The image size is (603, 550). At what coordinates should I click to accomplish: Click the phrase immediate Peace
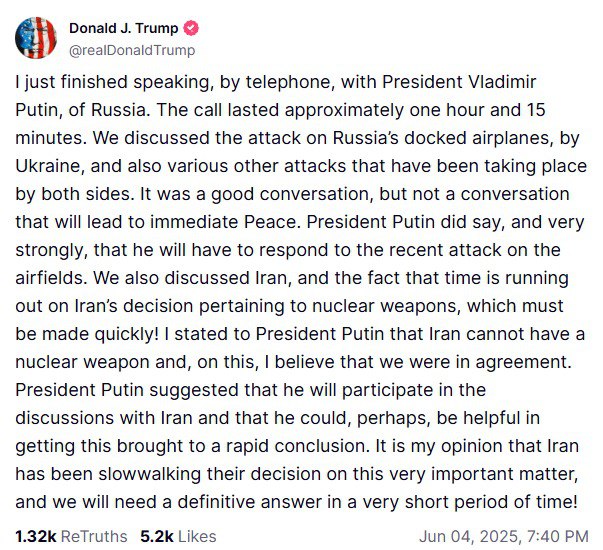224,222
